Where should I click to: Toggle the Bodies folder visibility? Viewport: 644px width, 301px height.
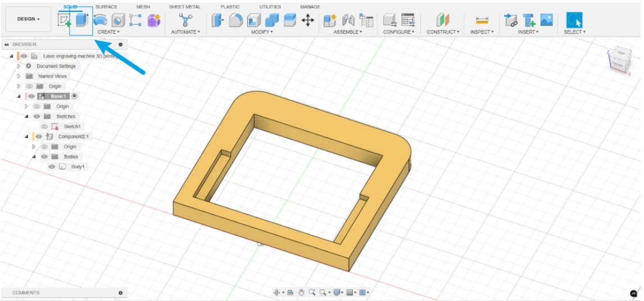coord(44,156)
